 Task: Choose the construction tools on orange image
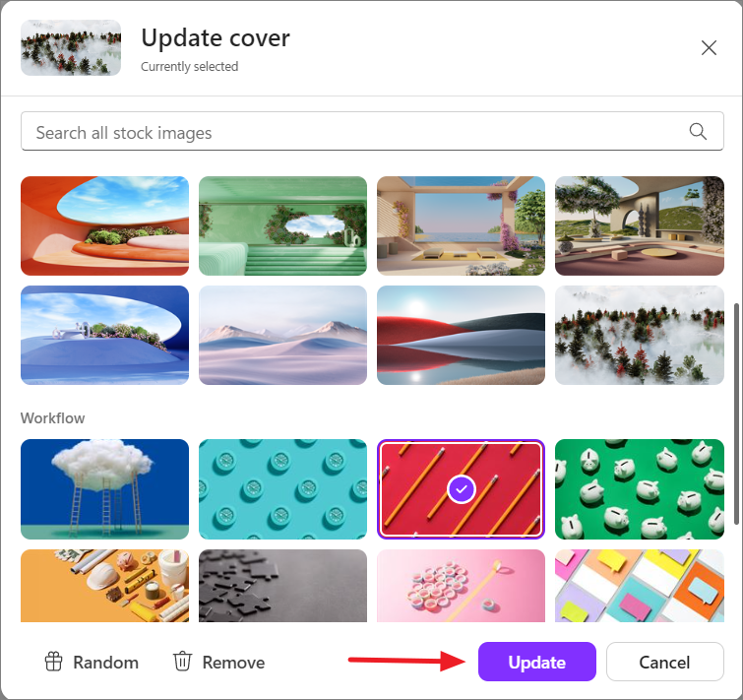click(104, 586)
